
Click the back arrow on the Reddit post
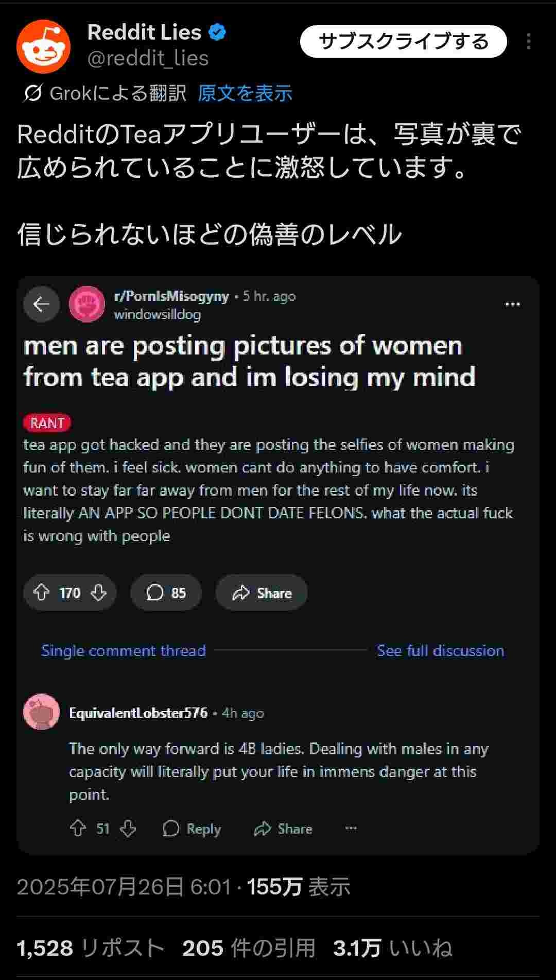point(42,303)
